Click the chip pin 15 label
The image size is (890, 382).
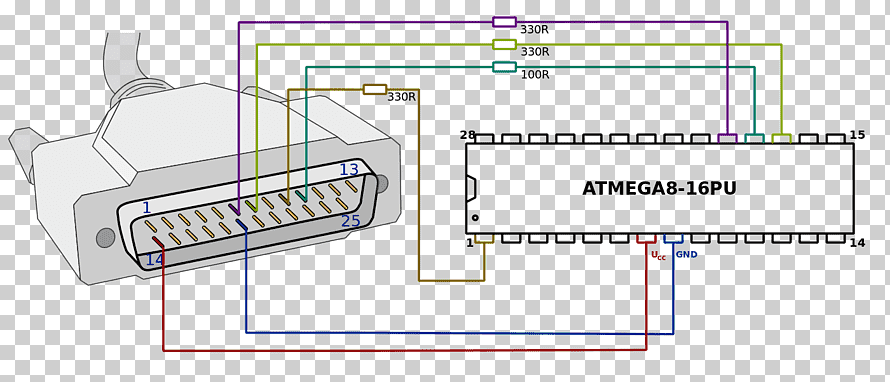pyautogui.click(x=857, y=135)
